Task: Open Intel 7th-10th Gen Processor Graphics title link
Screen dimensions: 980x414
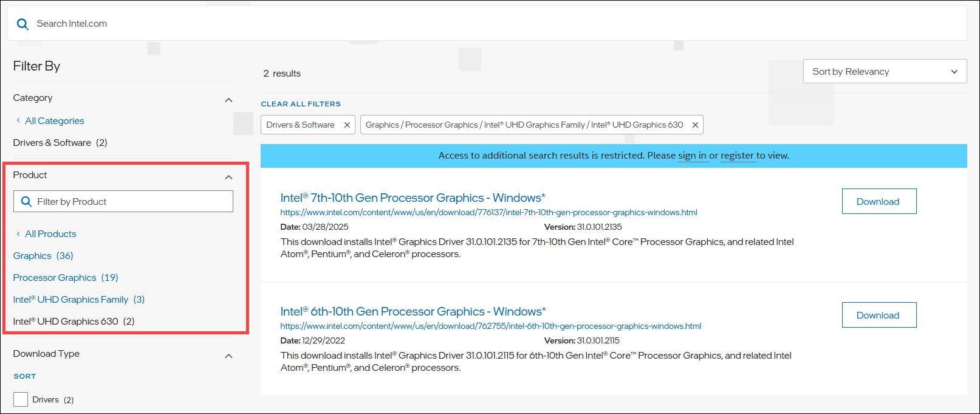Action: (413, 198)
